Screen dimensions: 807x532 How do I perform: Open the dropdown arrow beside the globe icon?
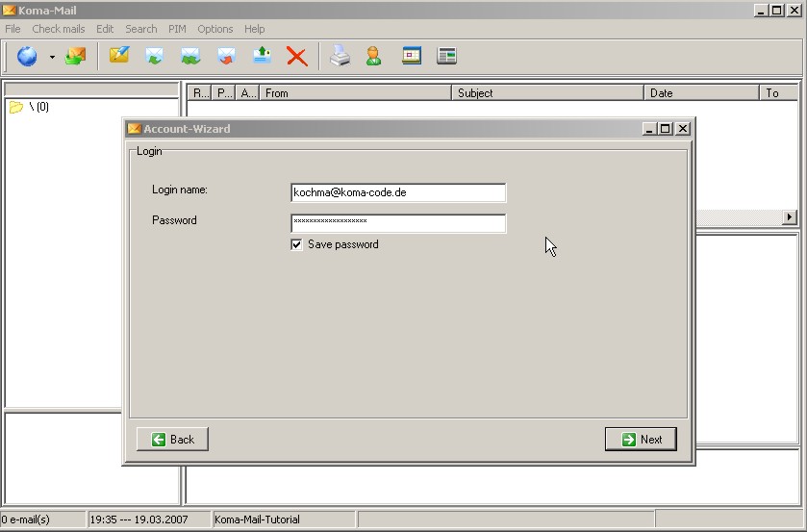[x=52, y=57]
